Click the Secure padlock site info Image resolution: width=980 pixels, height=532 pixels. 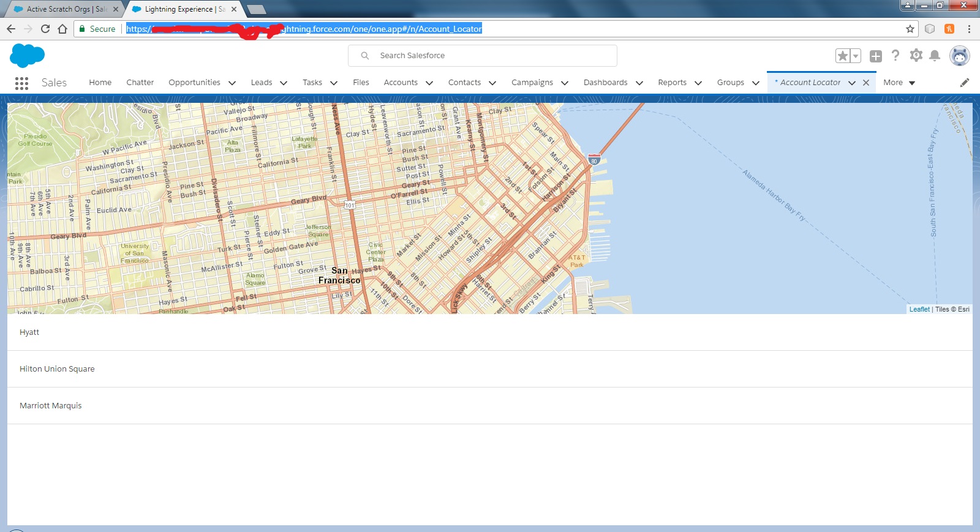pyautogui.click(x=97, y=29)
